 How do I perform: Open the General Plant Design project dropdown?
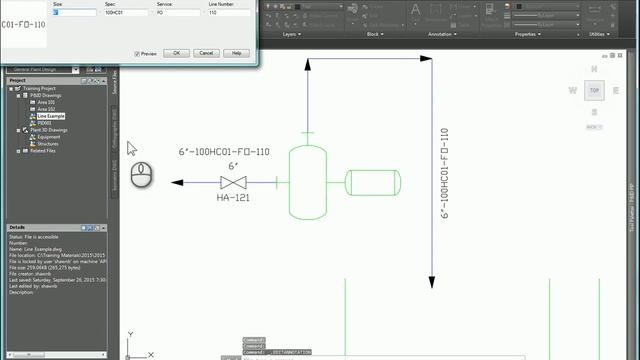pos(76,70)
